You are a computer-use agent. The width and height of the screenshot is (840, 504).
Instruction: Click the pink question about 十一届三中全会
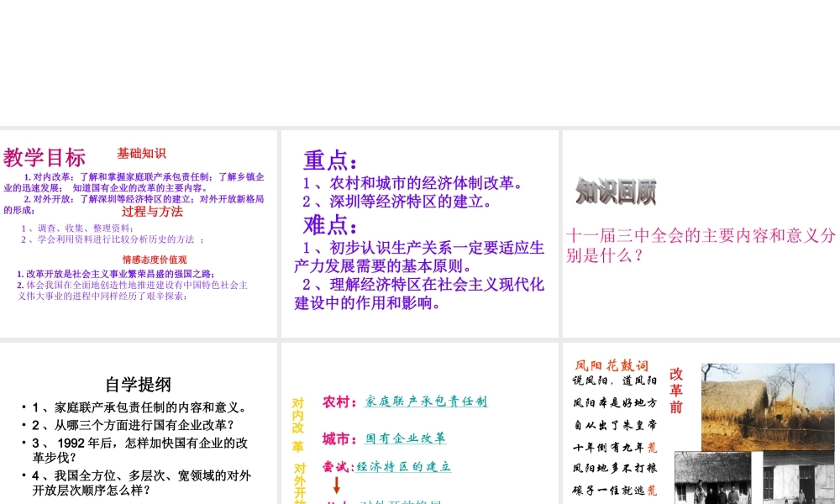[x=701, y=244]
